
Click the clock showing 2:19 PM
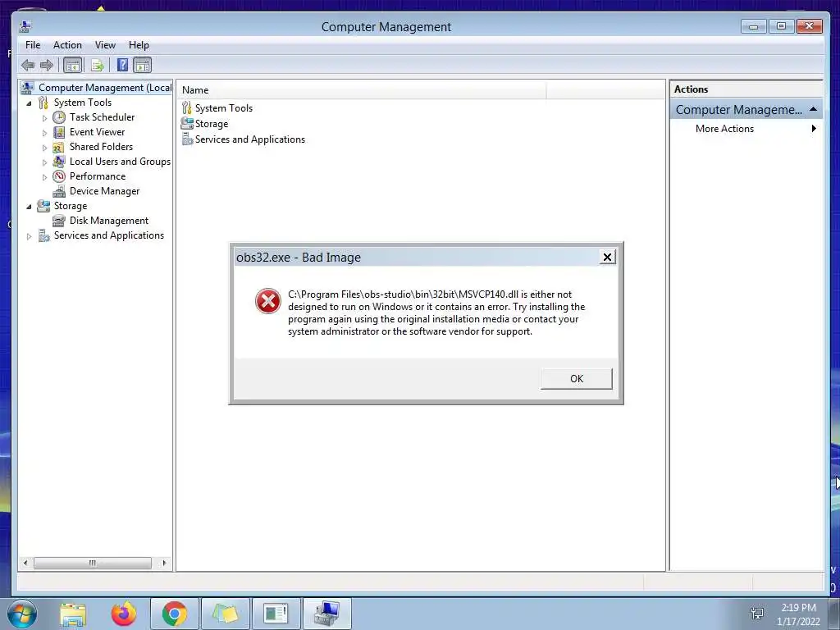click(x=798, y=608)
